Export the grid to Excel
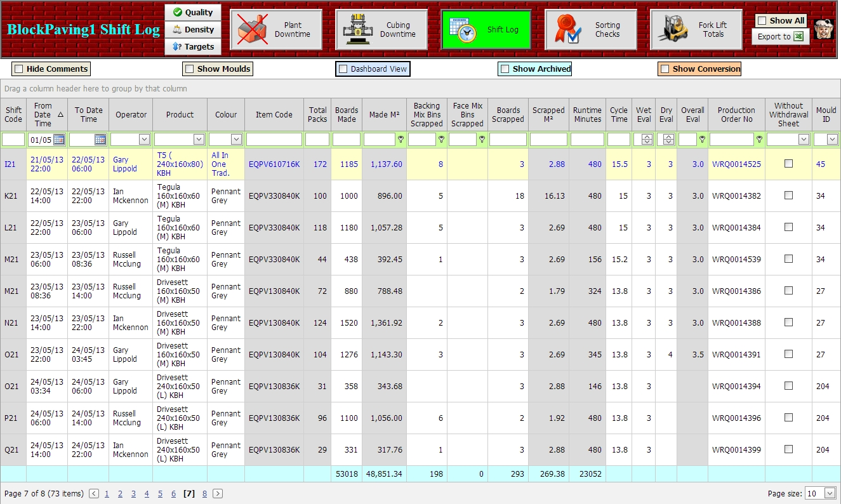Viewport: 841px width, 504px height. (781, 36)
